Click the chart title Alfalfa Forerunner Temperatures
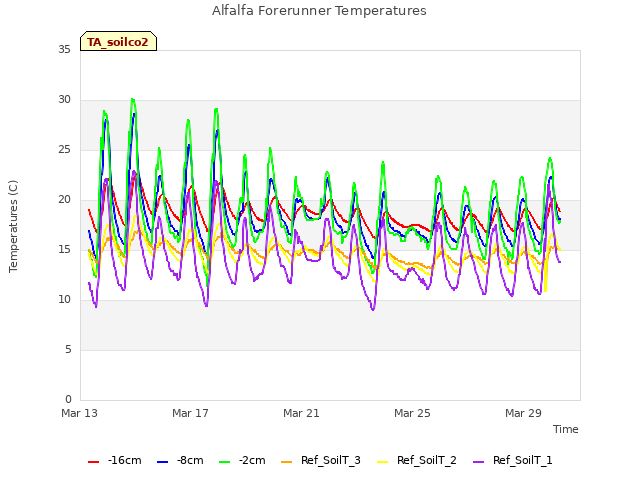This screenshot has height=480, width=640. (319, 11)
